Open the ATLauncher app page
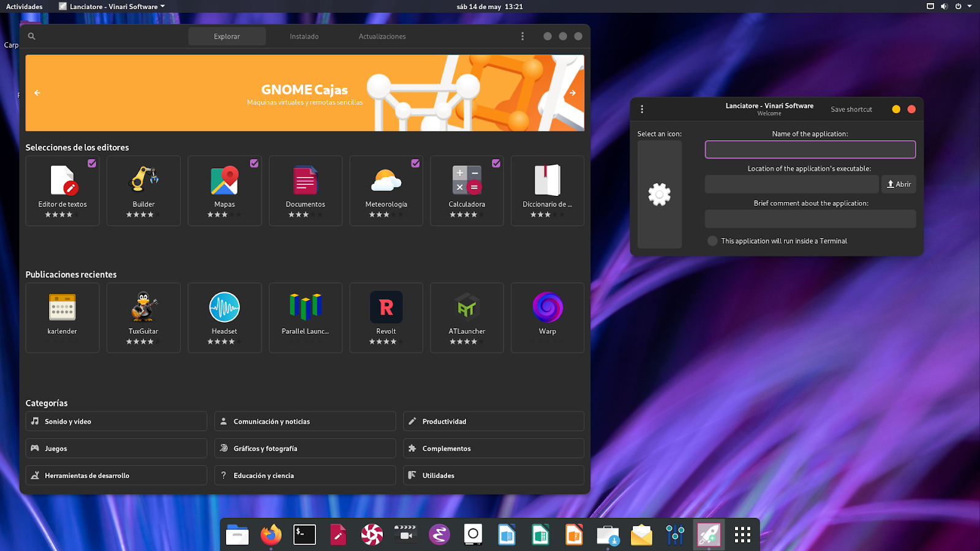 467,317
